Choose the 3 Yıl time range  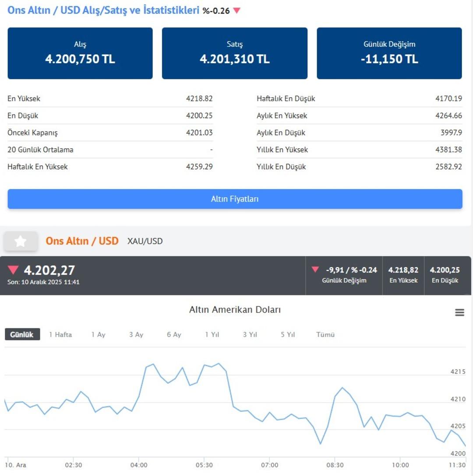point(250,334)
